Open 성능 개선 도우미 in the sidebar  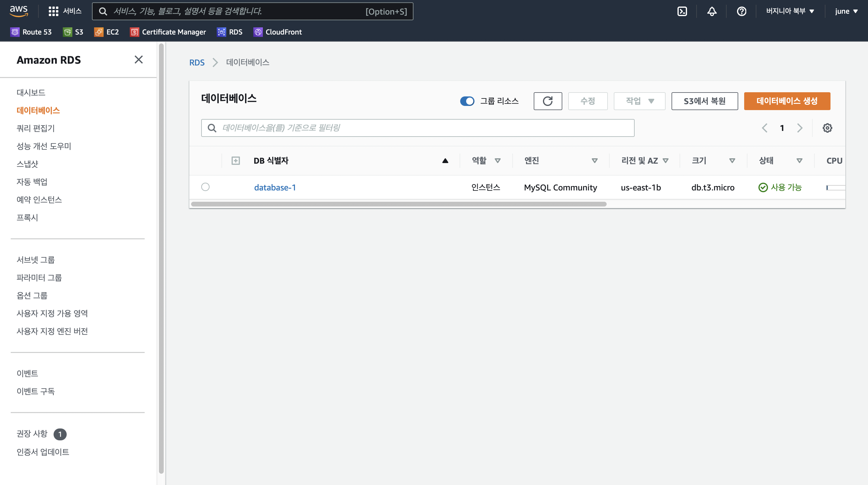point(44,146)
